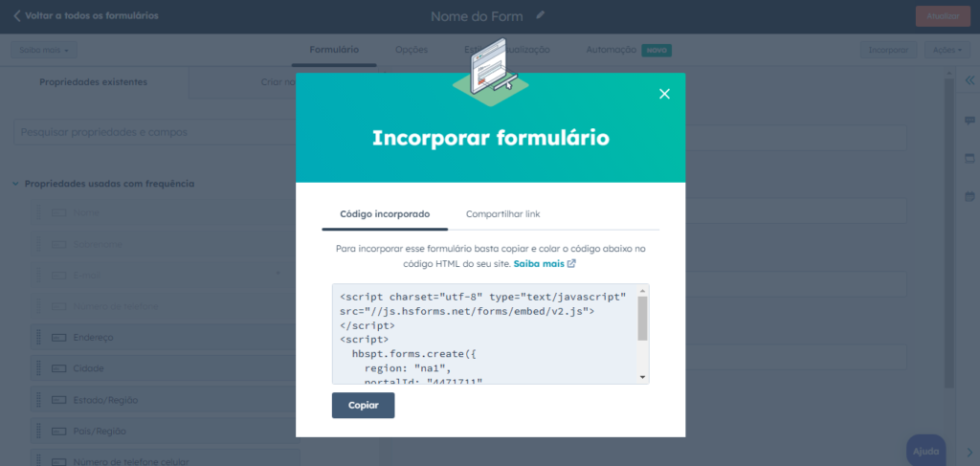Go back via Voltar a todos os formulários
980x466 pixels.
85,15
